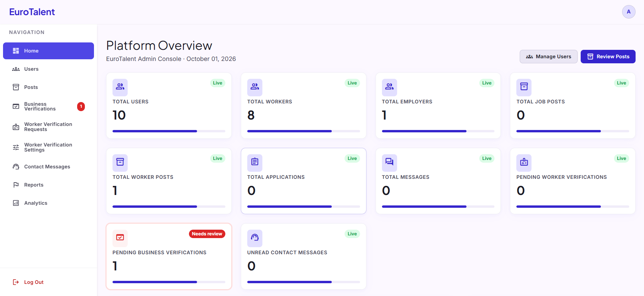
Task: Go to Posts in the sidebar
Action: point(49,87)
